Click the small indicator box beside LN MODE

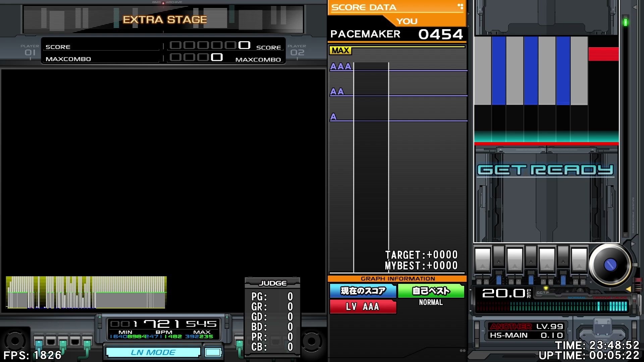pos(213,352)
